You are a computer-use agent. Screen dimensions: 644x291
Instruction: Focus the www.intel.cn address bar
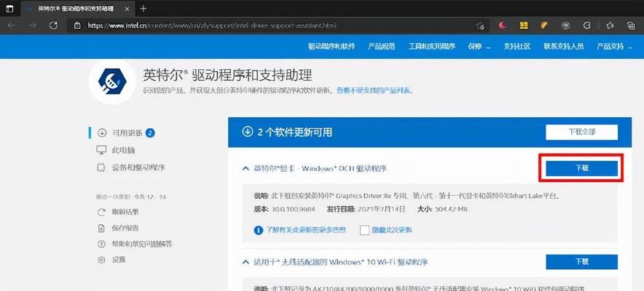click(x=279, y=25)
